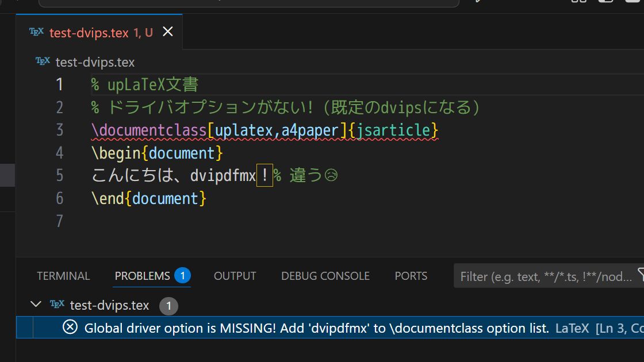Click the TeX icon on editor tab
The width and height of the screenshot is (644, 362).
pyautogui.click(x=36, y=32)
